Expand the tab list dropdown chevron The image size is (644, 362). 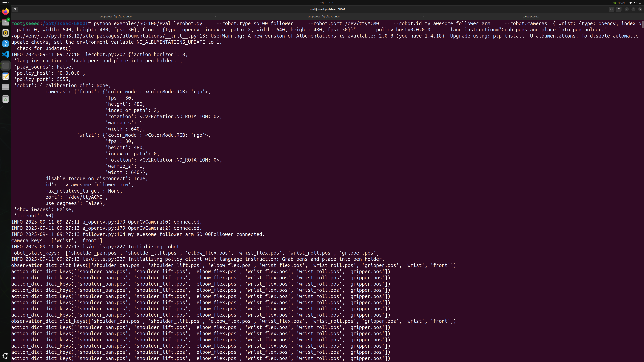pyautogui.click(x=640, y=16)
